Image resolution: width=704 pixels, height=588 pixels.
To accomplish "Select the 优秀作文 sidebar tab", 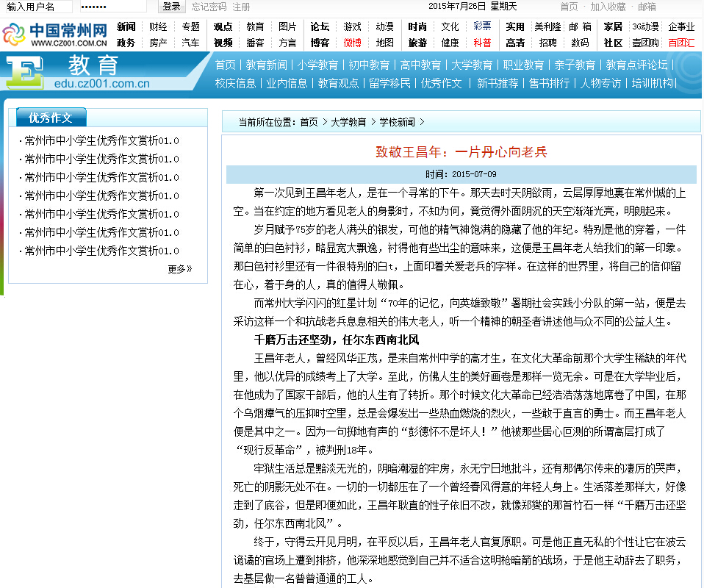I will click(51, 118).
